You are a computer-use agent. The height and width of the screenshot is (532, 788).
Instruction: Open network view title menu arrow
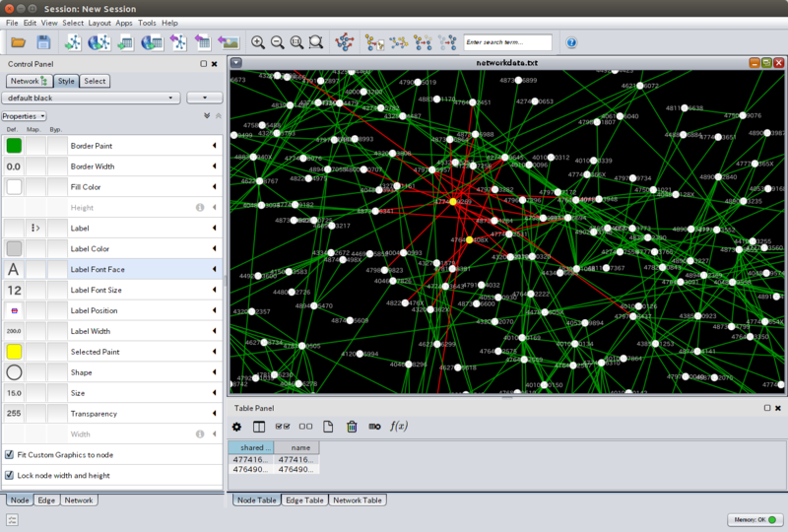pos(236,63)
